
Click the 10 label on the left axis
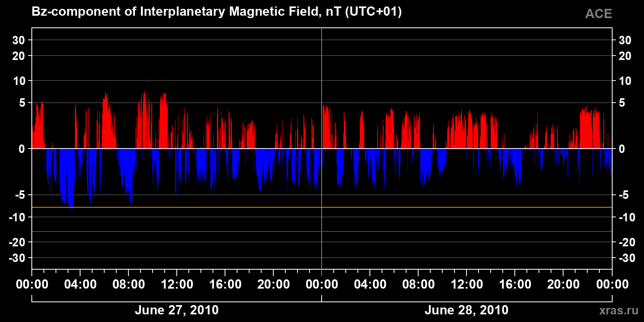point(19,81)
